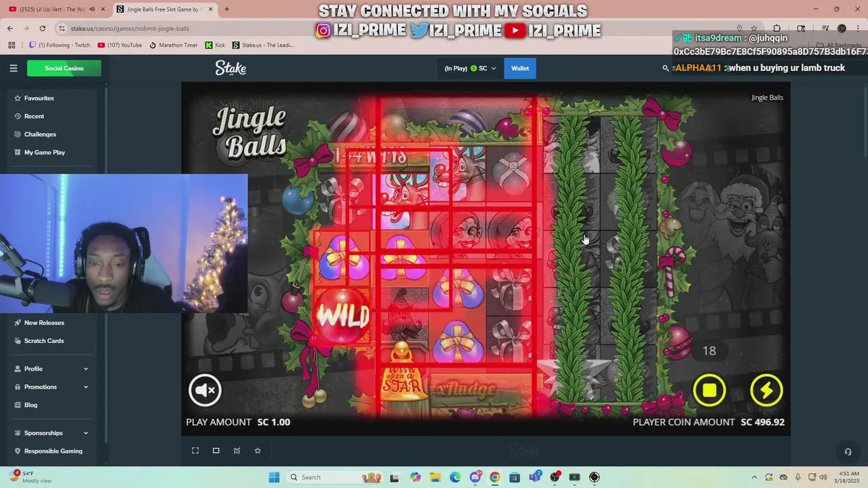The image size is (868, 488).
Task: Open Chrome extensions puzzle icon
Action: pos(777,28)
